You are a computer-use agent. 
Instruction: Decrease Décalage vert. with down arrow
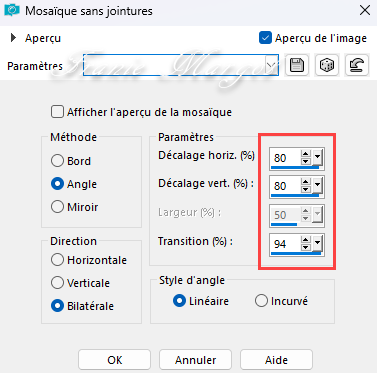coord(306,189)
